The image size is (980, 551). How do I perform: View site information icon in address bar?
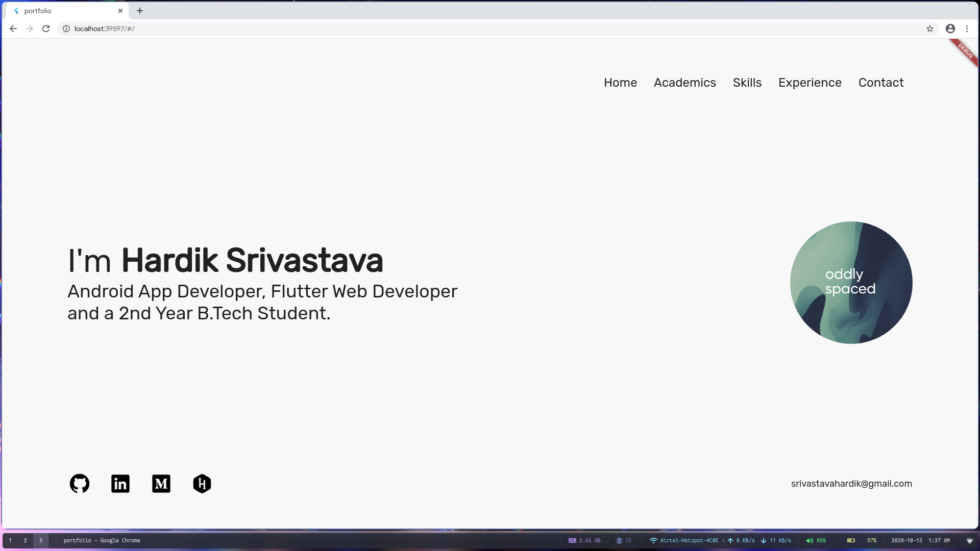click(x=66, y=29)
